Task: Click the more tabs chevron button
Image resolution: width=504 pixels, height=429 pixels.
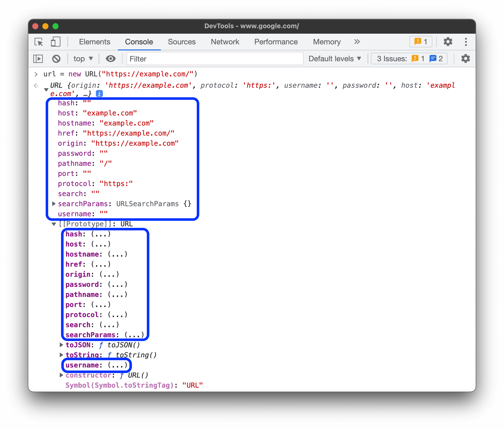Action: point(357,42)
